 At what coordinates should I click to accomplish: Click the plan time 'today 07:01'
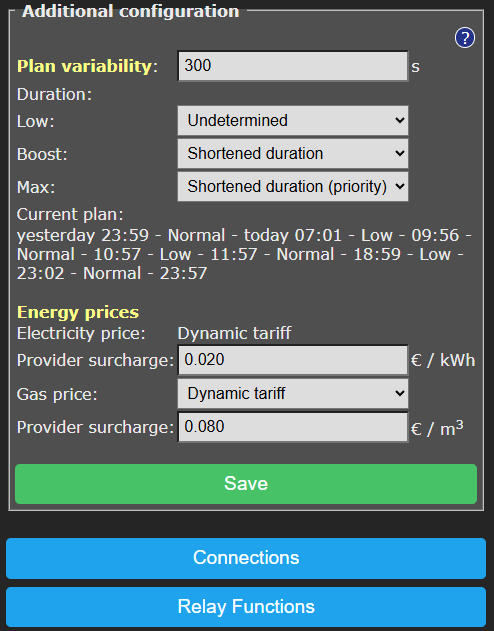click(x=292, y=235)
